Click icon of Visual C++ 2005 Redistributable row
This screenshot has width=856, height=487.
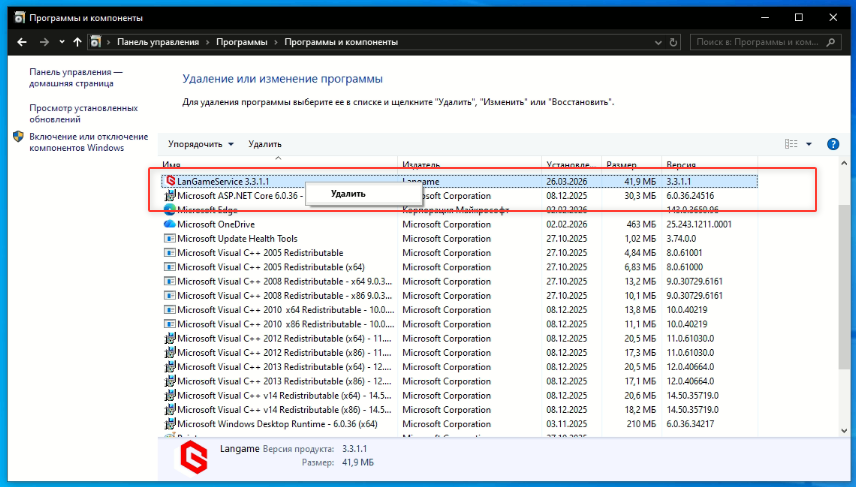[170, 253]
